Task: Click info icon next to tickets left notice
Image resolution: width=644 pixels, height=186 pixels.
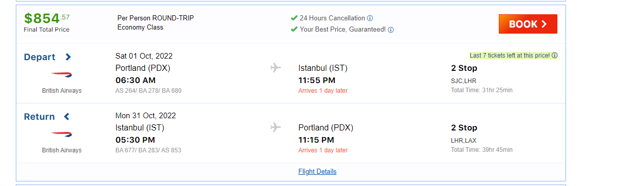Action: (555, 56)
